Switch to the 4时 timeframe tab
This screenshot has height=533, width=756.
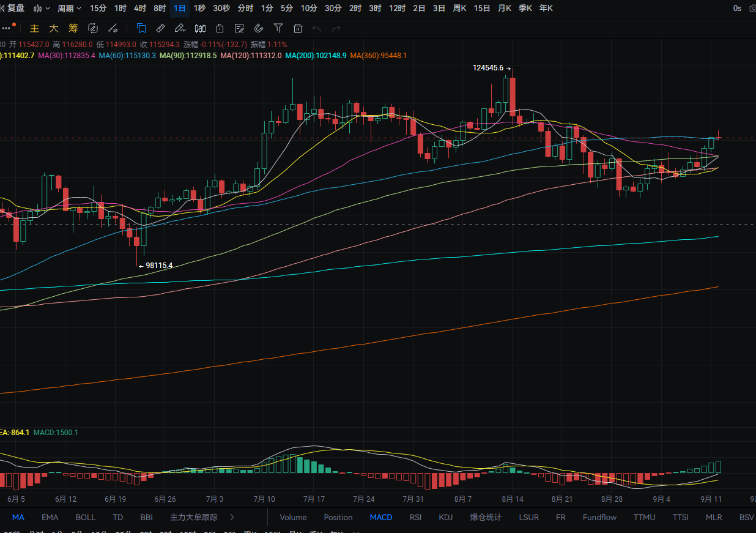pos(140,8)
